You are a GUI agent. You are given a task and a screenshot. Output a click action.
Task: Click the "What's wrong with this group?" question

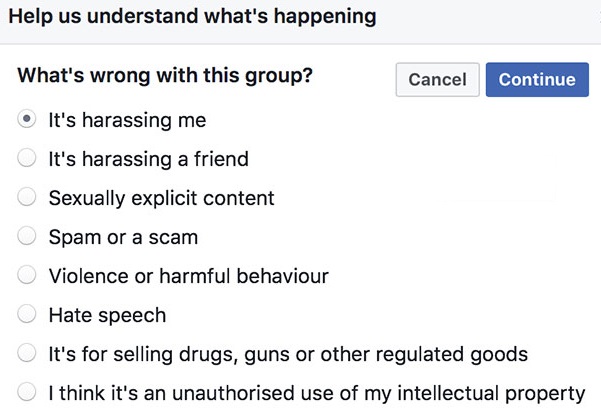click(165, 77)
